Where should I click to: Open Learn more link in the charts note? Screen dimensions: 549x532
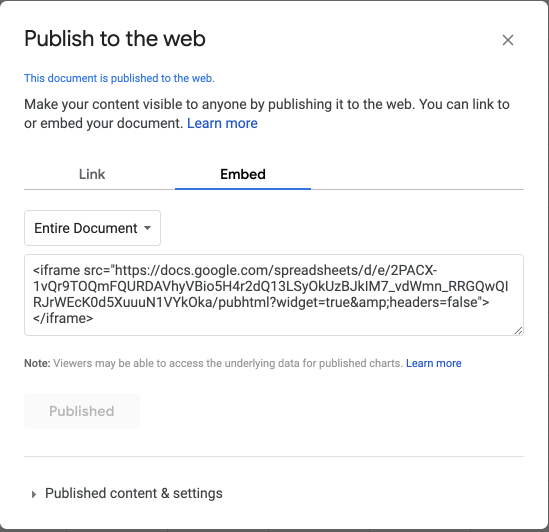point(433,363)
